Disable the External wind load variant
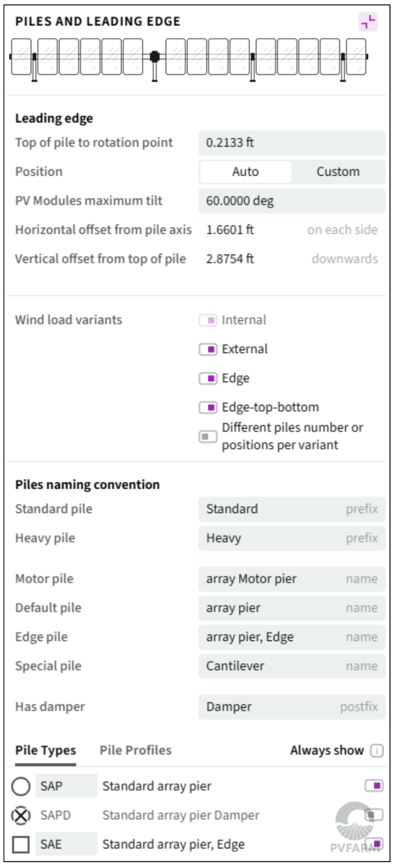The height and width of the screenshot is (868, 394). 208,349
